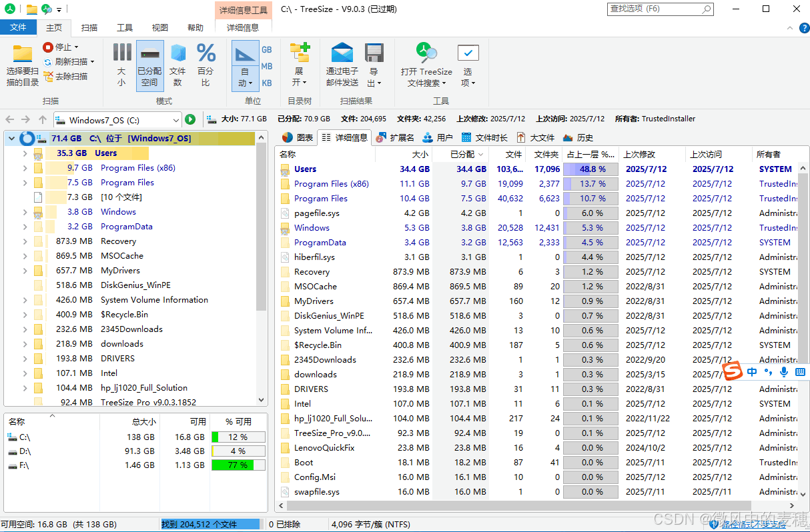Image resolution: width=810 pixels, height=532 pixels.
Task: Click F:\ drive 77 % free bar
Action: coord(238,465)
